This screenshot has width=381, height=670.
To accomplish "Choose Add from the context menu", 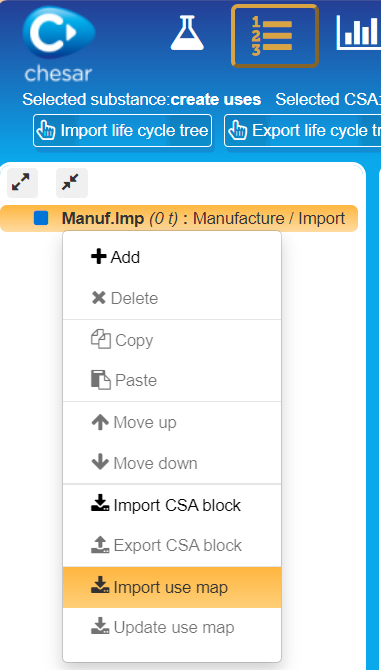I will click(x=172, y=257).
